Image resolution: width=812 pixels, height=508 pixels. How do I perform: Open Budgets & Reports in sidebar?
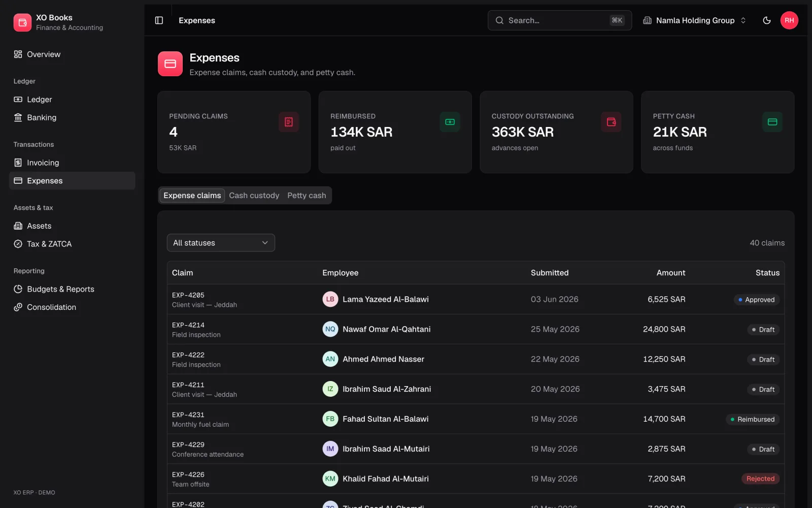click(x=72, y=289)
